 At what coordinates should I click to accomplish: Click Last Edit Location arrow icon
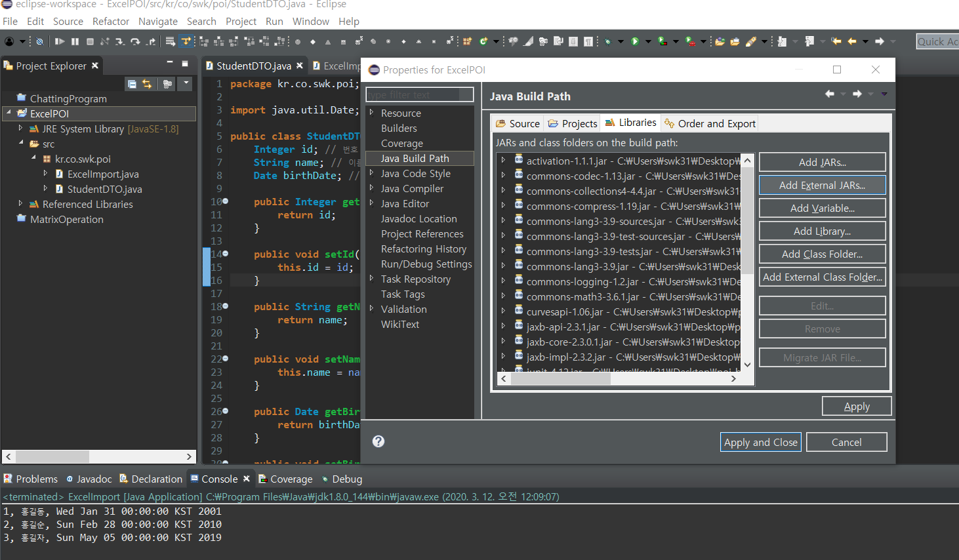point(836,41)
